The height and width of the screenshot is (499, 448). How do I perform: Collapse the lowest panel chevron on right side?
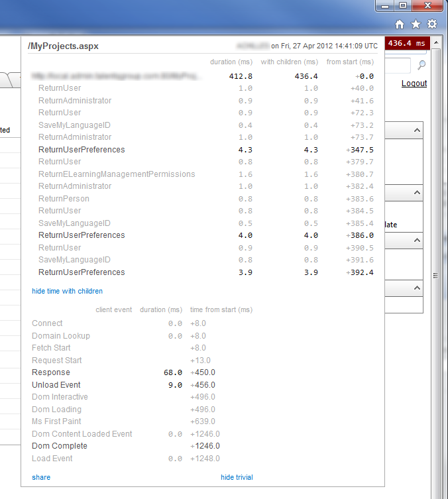point(417,288)
